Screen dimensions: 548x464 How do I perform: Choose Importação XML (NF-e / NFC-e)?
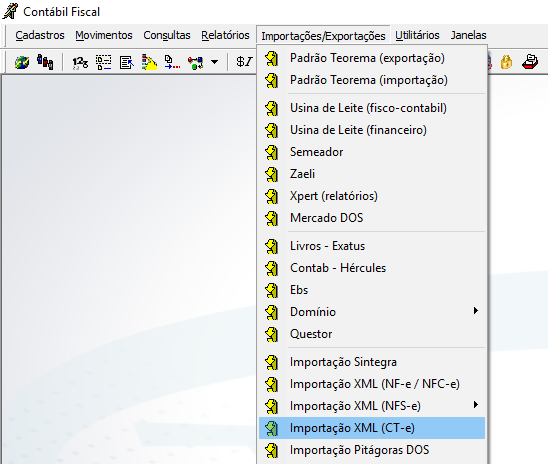pos(372,384)
